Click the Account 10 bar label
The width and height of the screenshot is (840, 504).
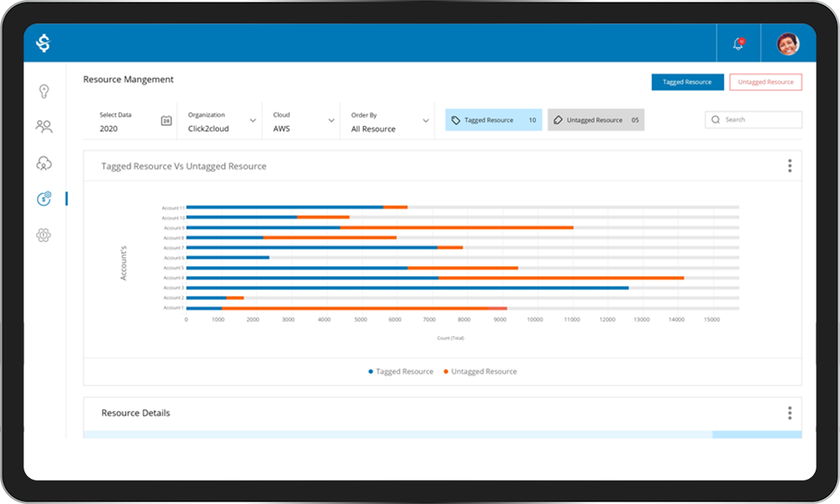[x=173, y=218]
